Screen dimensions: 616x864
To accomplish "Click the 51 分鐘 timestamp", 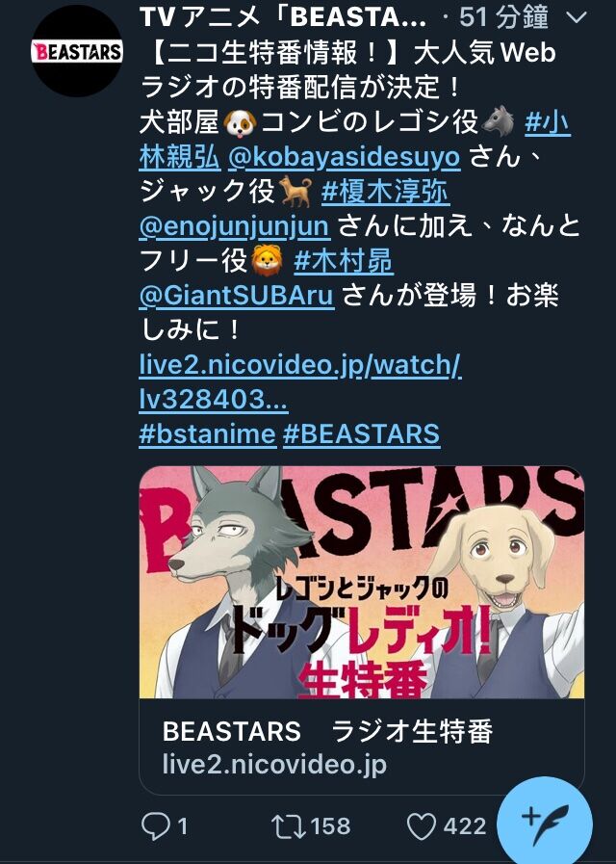I will 503,17.
